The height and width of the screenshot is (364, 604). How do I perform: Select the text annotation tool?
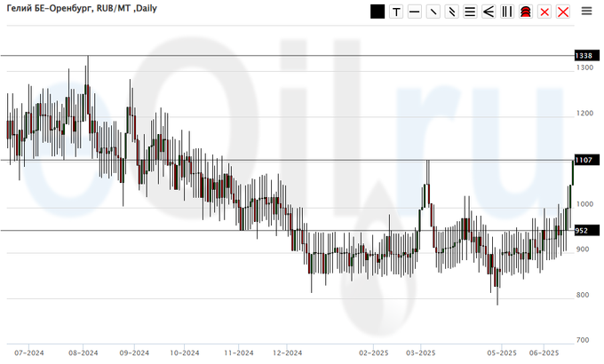pyautogui.click(x=396, y=12)
